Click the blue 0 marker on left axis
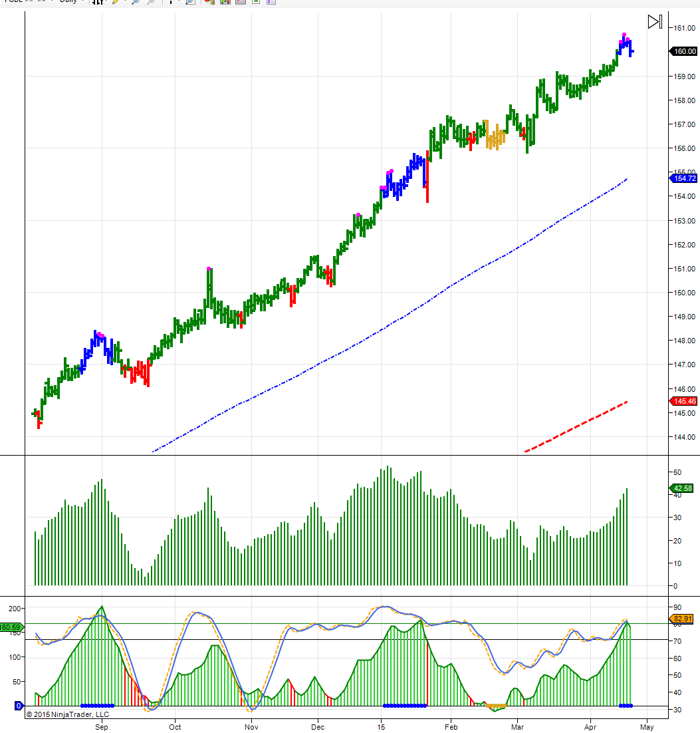700x733 pixels. (x=19, y=706)
